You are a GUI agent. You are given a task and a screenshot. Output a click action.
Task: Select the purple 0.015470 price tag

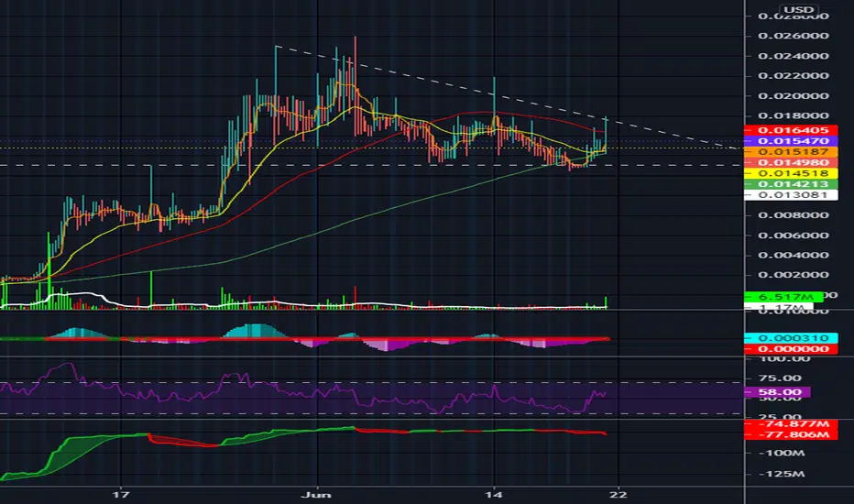791,141
